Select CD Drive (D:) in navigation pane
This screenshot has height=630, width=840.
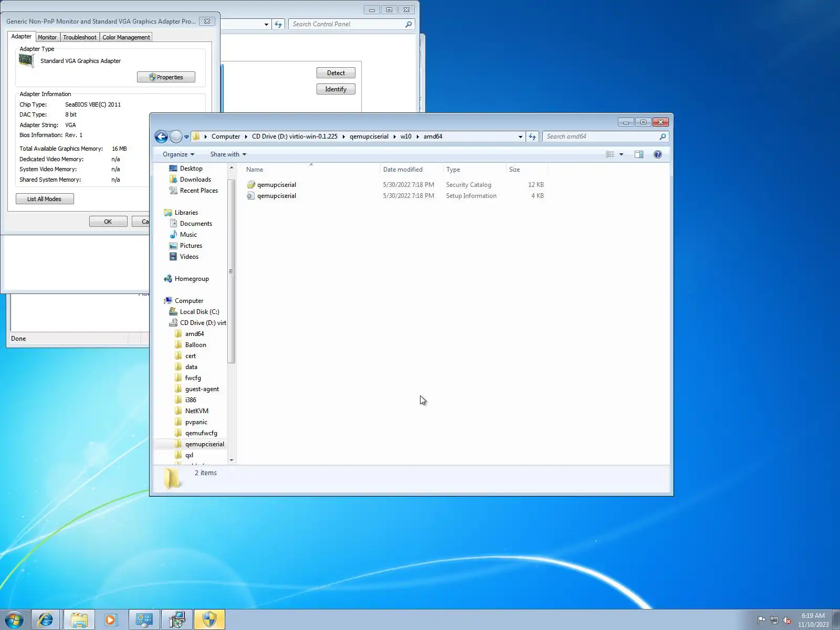pos(197,323)
